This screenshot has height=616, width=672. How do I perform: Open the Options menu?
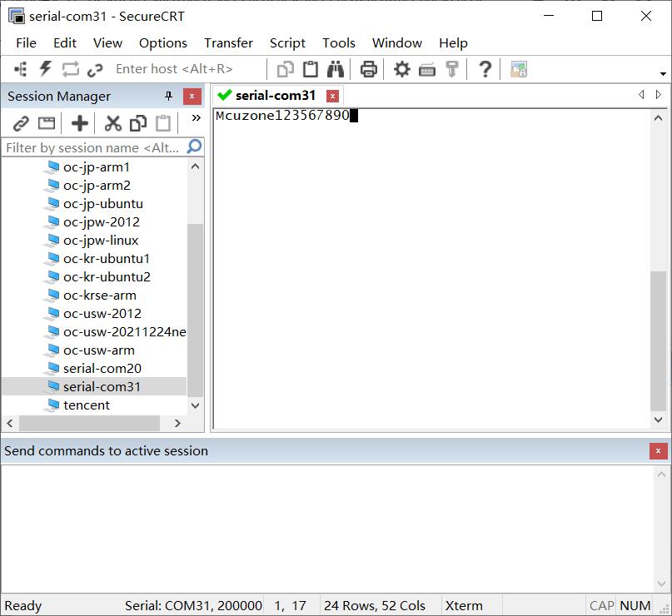pos(163,42)
